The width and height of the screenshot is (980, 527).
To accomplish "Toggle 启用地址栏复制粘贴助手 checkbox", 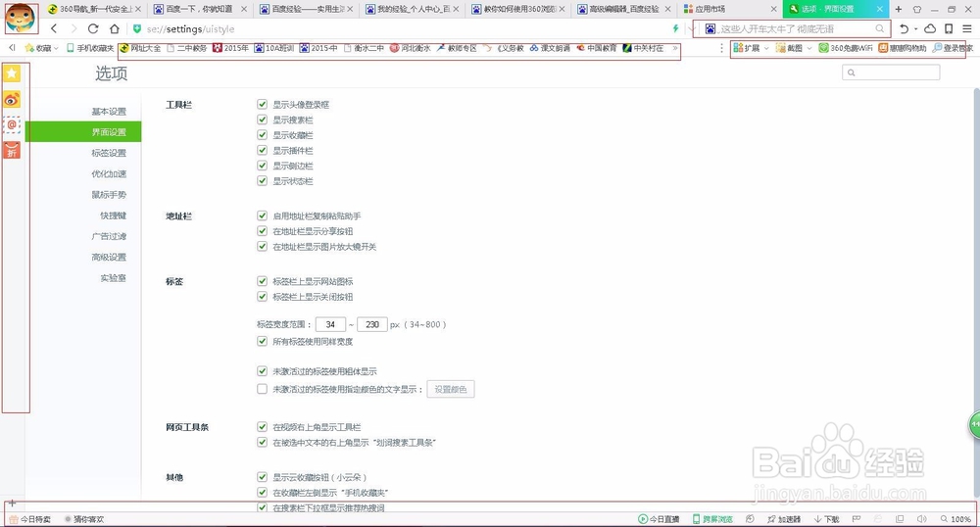I will [262, 216].
